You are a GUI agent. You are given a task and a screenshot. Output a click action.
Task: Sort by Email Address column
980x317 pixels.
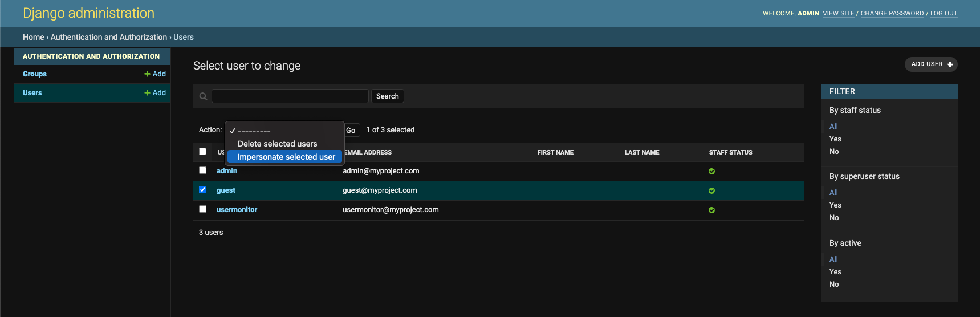click(368, 152)
